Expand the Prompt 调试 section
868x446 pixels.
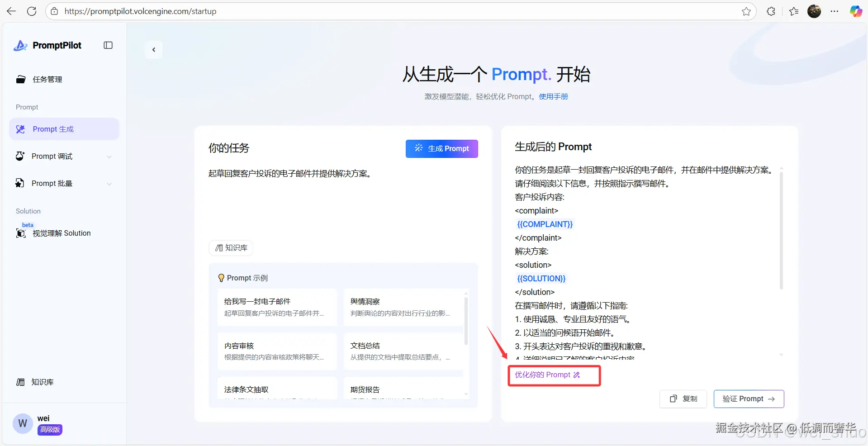coord(109,156)
